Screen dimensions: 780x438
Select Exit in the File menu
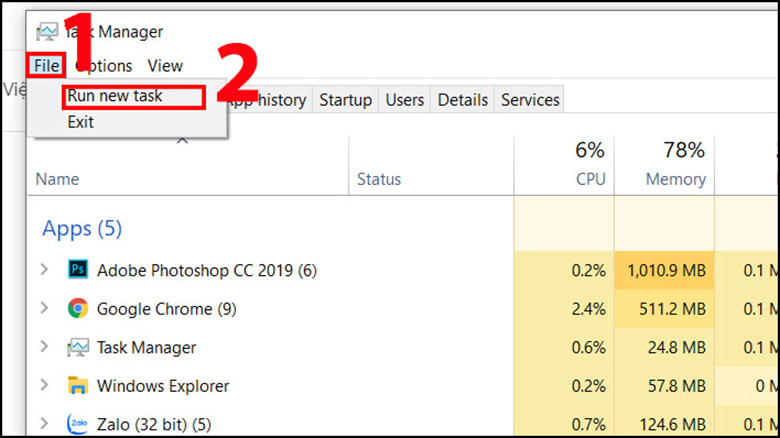click(x=81, y=122)
